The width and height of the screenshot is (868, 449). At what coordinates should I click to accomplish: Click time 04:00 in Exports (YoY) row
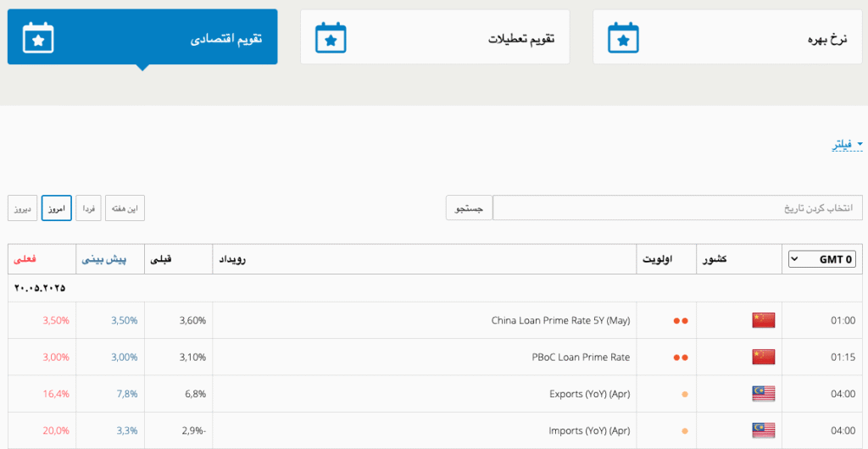click(843, 394)
